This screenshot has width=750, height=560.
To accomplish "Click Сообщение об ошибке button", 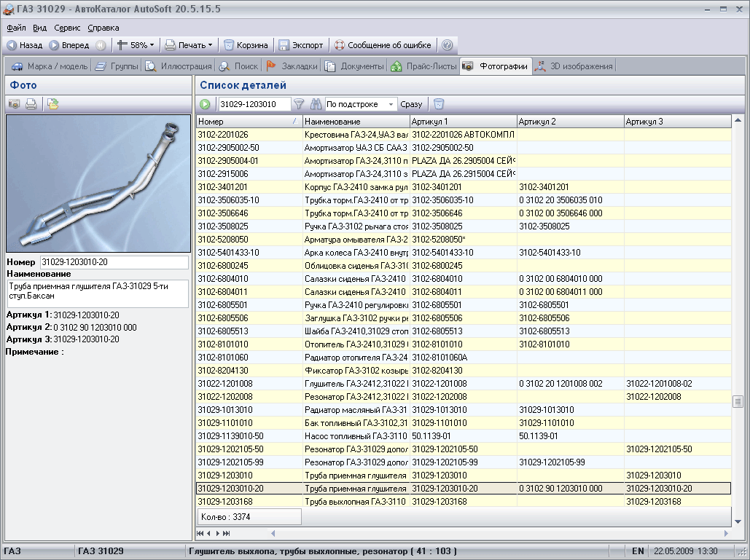I will pyautogui.click(x=383, y=45).
